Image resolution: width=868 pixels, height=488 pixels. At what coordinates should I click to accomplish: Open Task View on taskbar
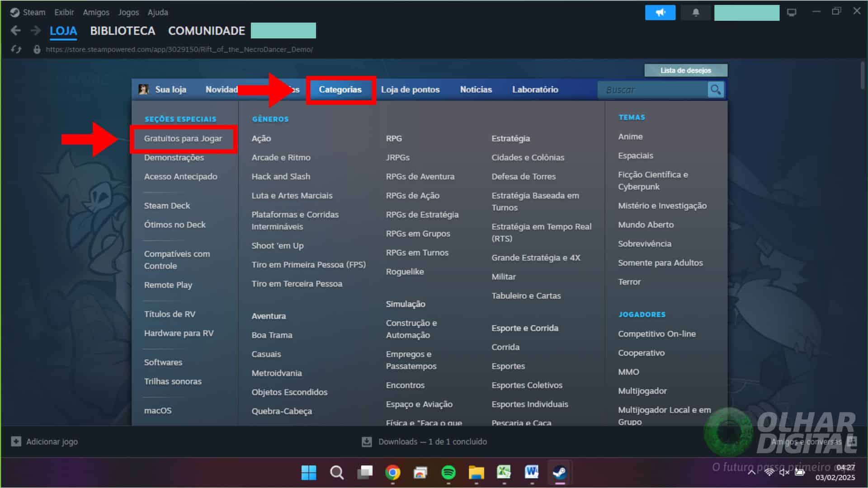365,473
